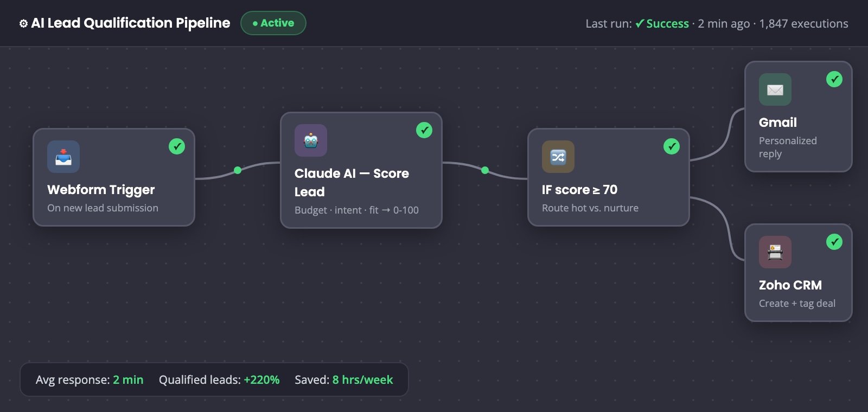
Task: Click the 'AI Lead Qualification Pipeline' title
Action: tap(131, 23)
